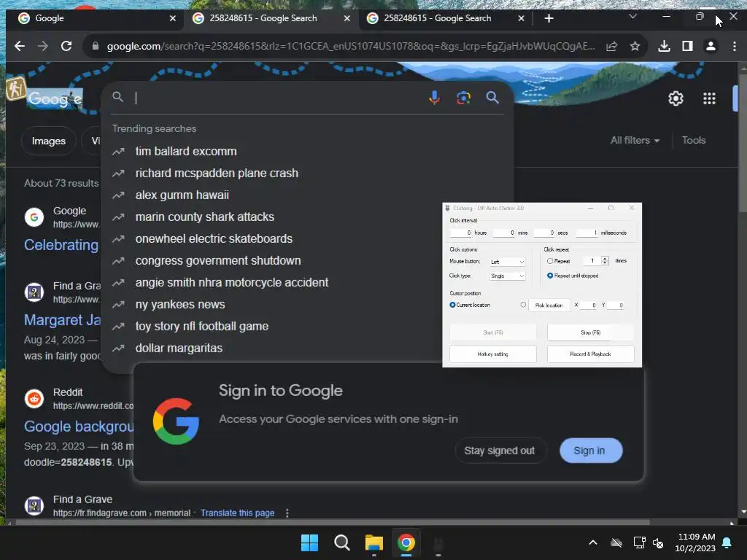Image resolution: width=747 pixels, height=560 pixels.
Task: Open the notification bell in the taskbar
Action: pyautogui.click(x=727, y=542)
